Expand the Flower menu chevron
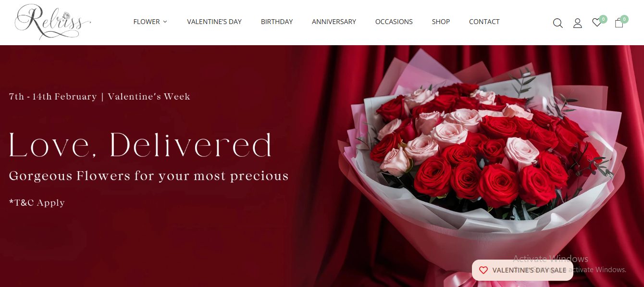The height and width of the screenshot is (287, 644). point(165,22)
